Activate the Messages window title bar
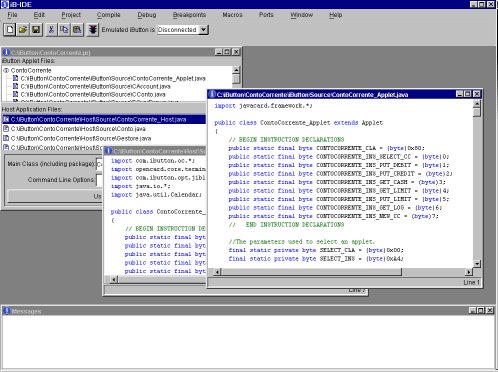The image size is (498, 372). (x=248, y=311)
